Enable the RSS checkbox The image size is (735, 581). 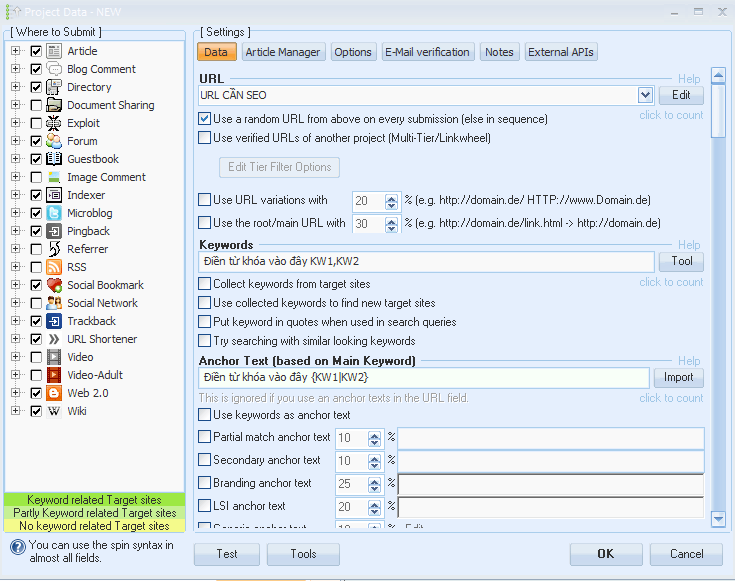pyautogui.click(x=36, y=267)
